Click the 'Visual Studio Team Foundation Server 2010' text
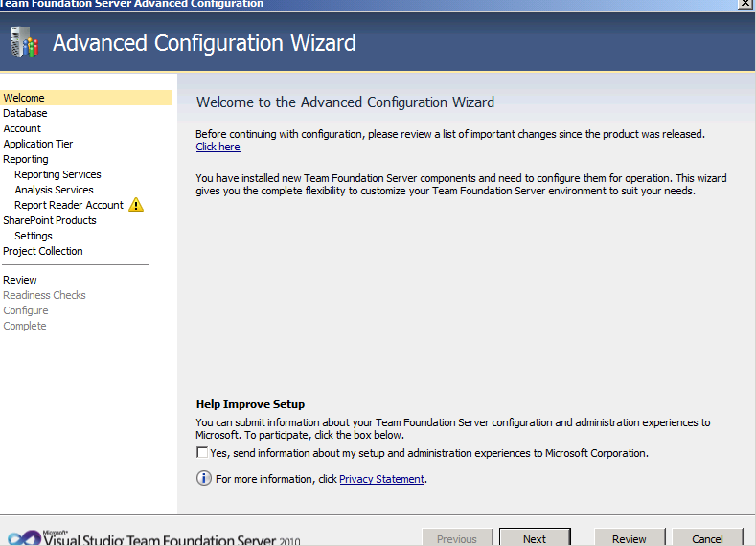Image resolution: width=756 pixels, height=546 pixels. coord(172,538)
